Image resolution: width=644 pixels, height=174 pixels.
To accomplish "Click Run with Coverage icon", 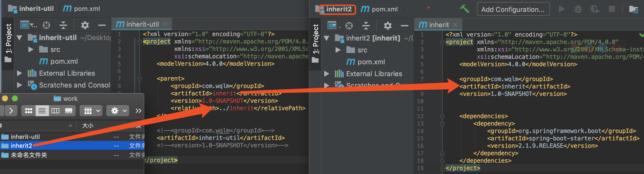I will pos(595,9).
